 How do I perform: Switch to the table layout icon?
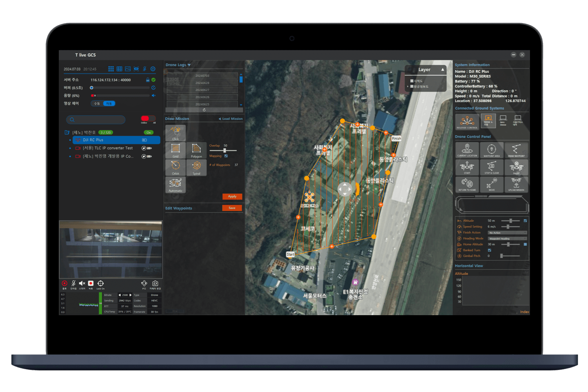[x=120, y=69]
